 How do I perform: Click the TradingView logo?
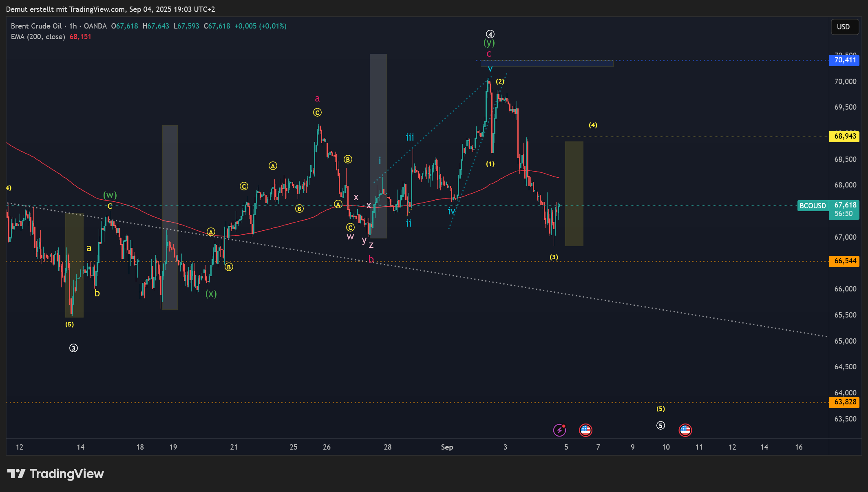(x=56, y=474)
